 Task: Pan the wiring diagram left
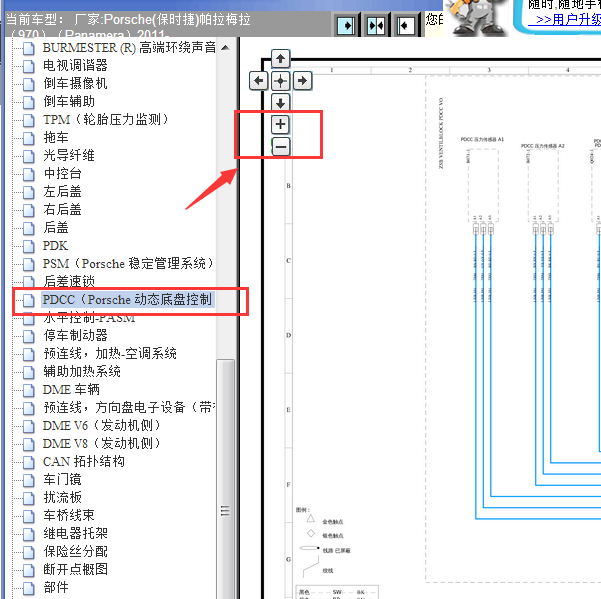258,80
